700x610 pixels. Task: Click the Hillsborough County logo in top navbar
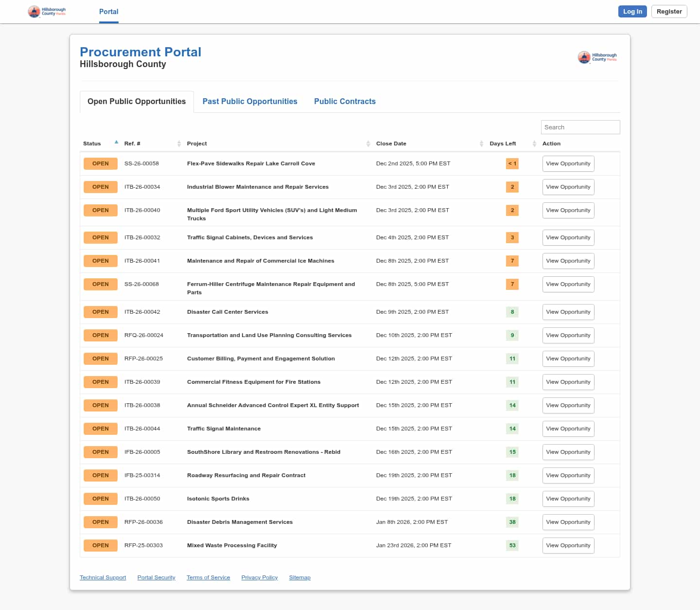(47, 12)
